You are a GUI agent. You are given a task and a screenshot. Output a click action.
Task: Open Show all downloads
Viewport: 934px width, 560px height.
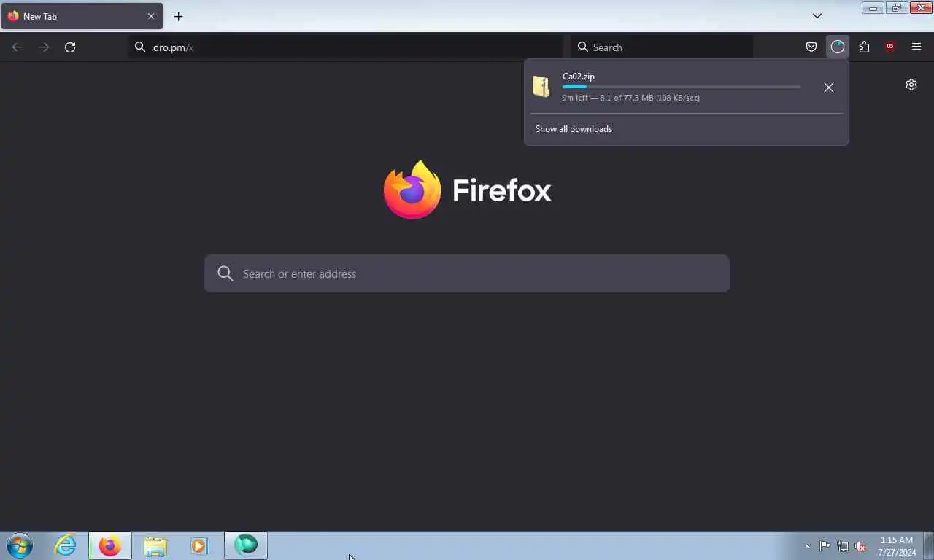(x=574, y=129)
